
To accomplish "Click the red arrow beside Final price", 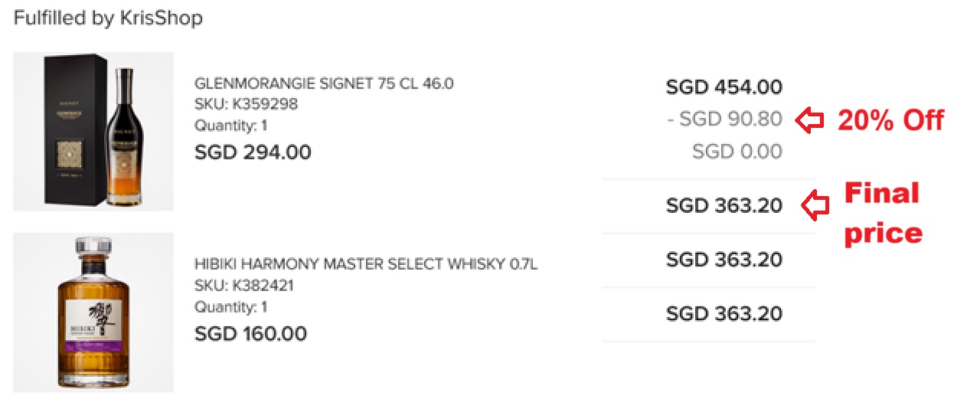I will point(815,204).
